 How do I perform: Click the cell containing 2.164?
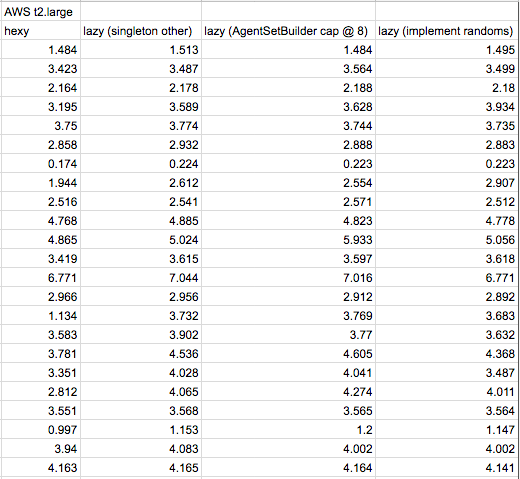click(x=41, y=88)
